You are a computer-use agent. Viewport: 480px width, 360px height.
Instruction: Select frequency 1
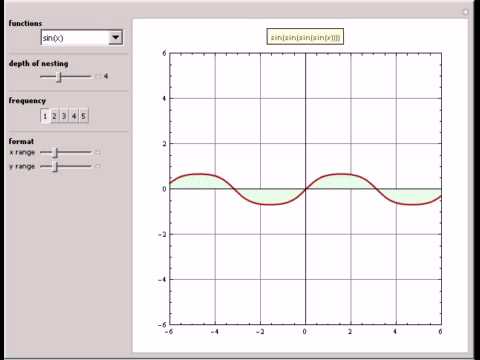click(45, 116)
